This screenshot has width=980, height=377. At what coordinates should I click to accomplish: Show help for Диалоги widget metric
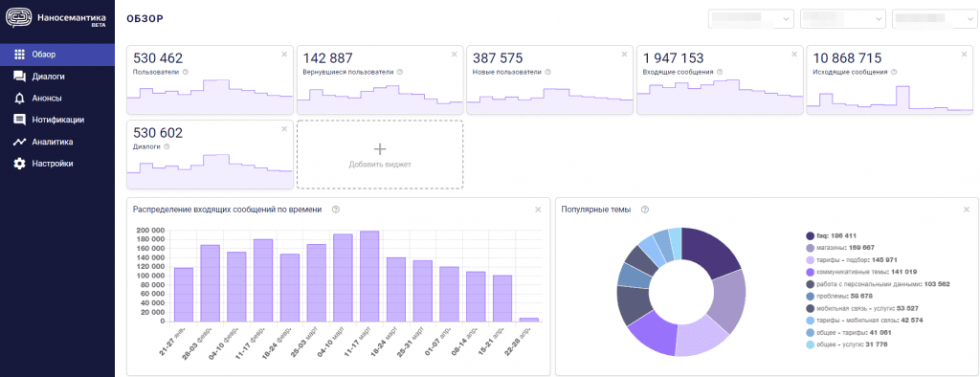coord(167,146)
